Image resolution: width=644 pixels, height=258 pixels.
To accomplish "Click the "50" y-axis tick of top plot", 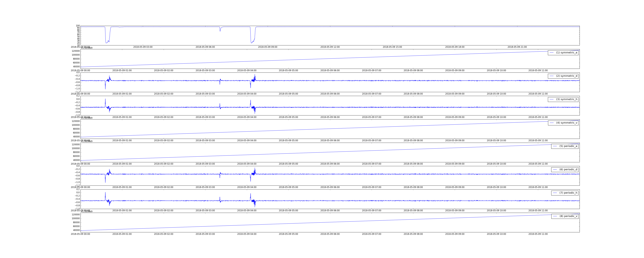I will point(78,37).
